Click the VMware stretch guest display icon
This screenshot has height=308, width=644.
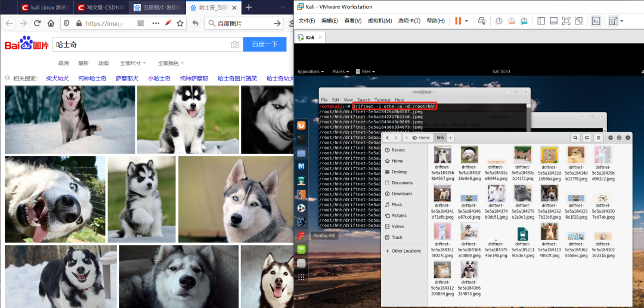coord(613,21)
